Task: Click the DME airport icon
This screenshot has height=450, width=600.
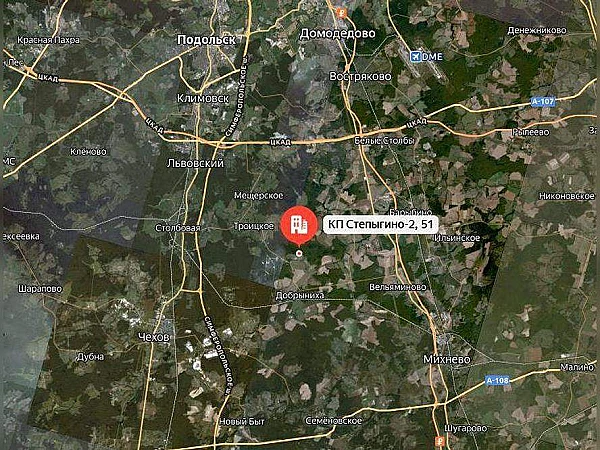Action: click(415, 57)
